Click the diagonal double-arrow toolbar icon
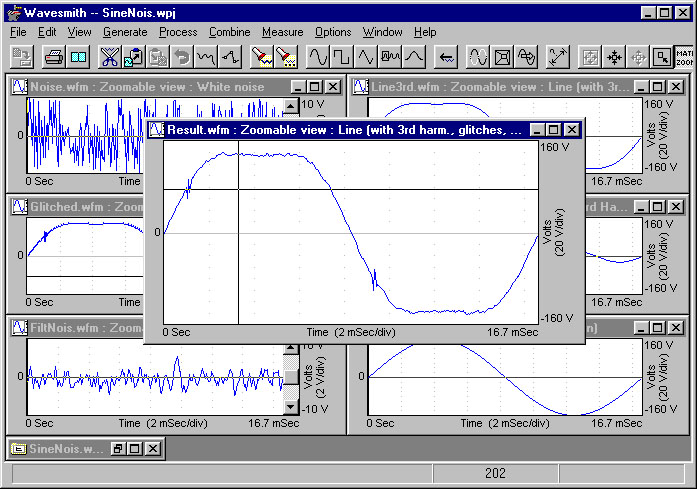 (x=558, y=57)
